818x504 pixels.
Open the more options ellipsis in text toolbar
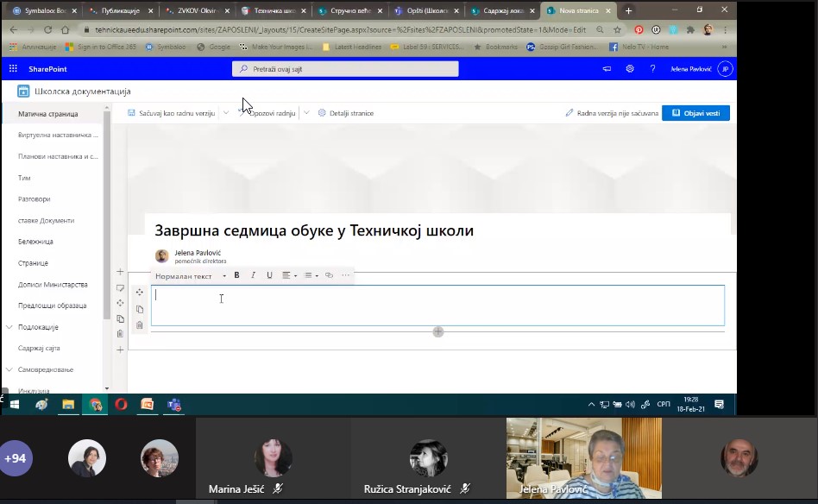pos(346,275)
